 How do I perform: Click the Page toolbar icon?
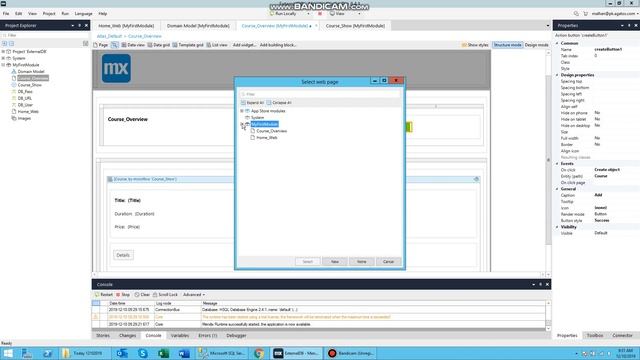point(101,45)
